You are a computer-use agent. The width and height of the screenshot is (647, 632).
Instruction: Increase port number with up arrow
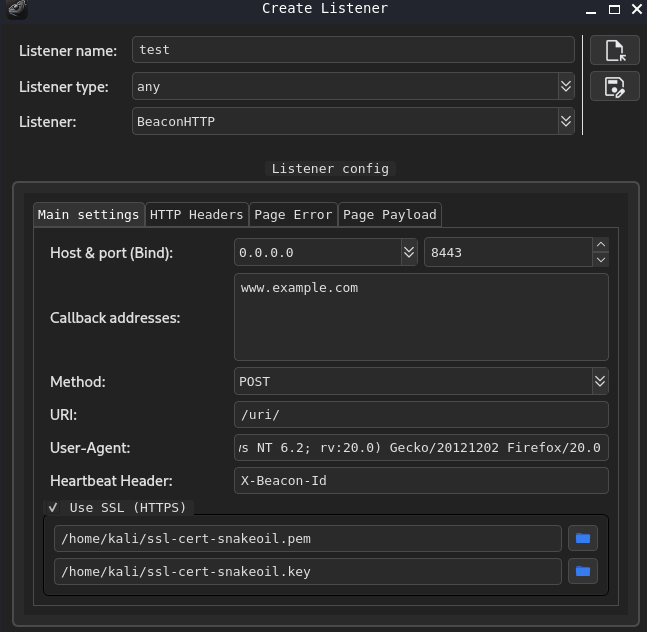600,245
